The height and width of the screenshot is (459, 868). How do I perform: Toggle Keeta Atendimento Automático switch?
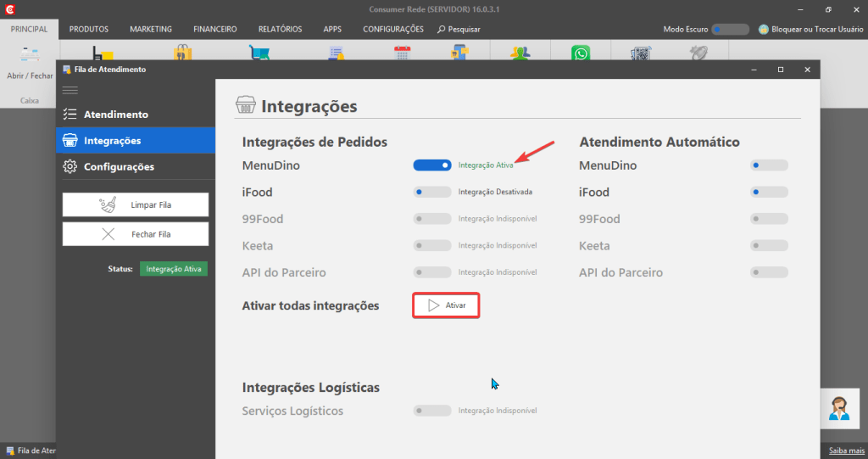click(x=769, y=245)
